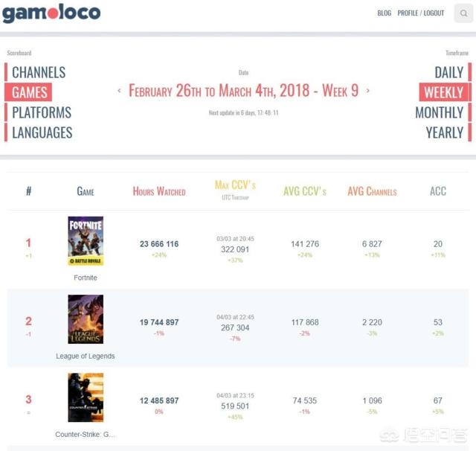The image size is (476, 451).
Task: Open Counter-Strike cover thumbnail
Action: 86,397
